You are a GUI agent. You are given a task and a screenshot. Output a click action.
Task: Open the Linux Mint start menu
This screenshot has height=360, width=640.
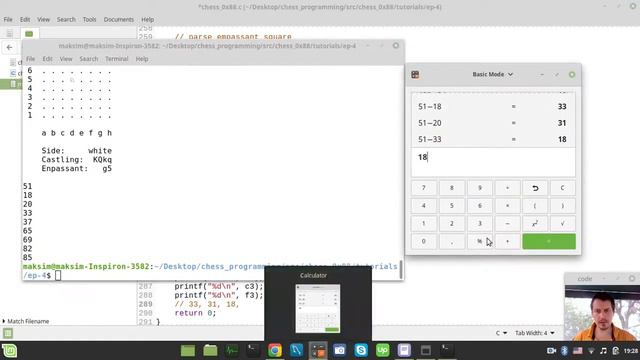[x=9, y=351]
